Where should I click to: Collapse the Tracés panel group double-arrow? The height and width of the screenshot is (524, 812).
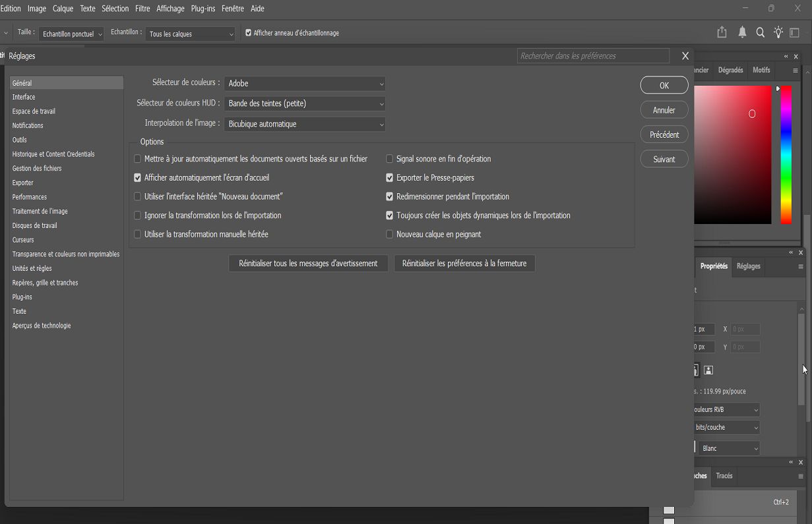[792, 463]
